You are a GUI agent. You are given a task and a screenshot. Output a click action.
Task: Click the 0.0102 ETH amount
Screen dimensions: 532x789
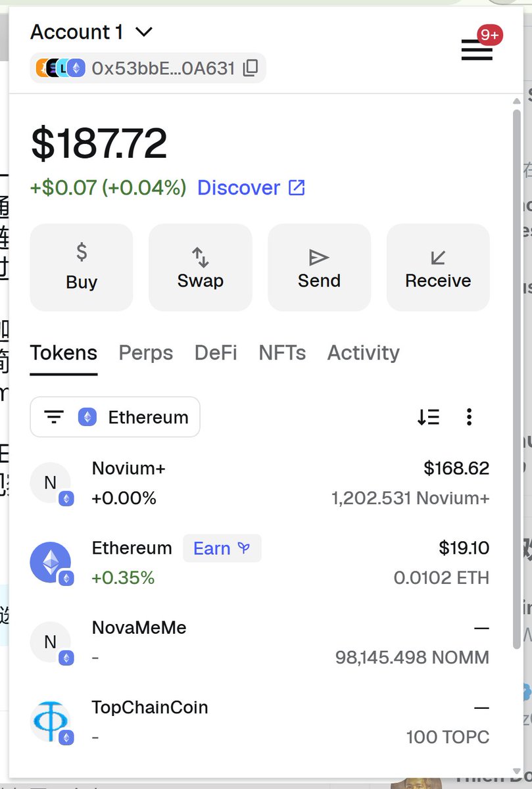point(441,578)
